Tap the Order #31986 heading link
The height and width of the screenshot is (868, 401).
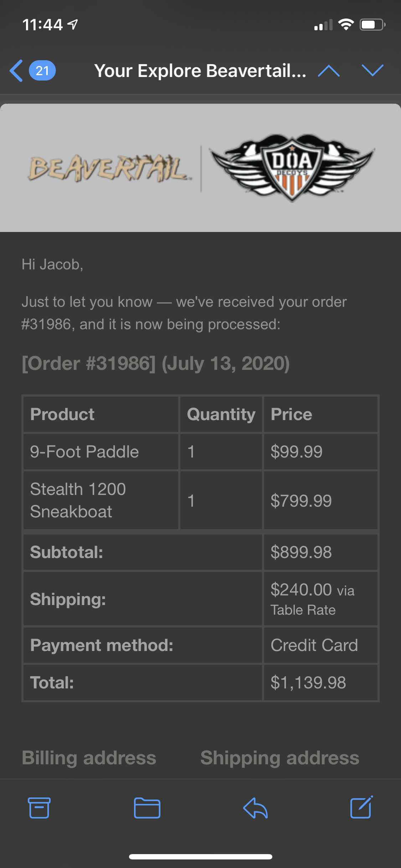tap(156, 363)
